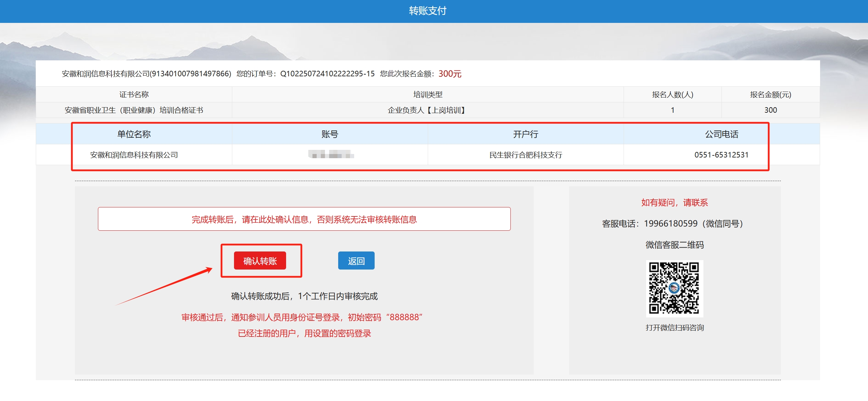The width and height of the screenshot is (868, 401).
Task: Select the 转账支付 page title
Action: pyautogui.click(x=428, y=11)
